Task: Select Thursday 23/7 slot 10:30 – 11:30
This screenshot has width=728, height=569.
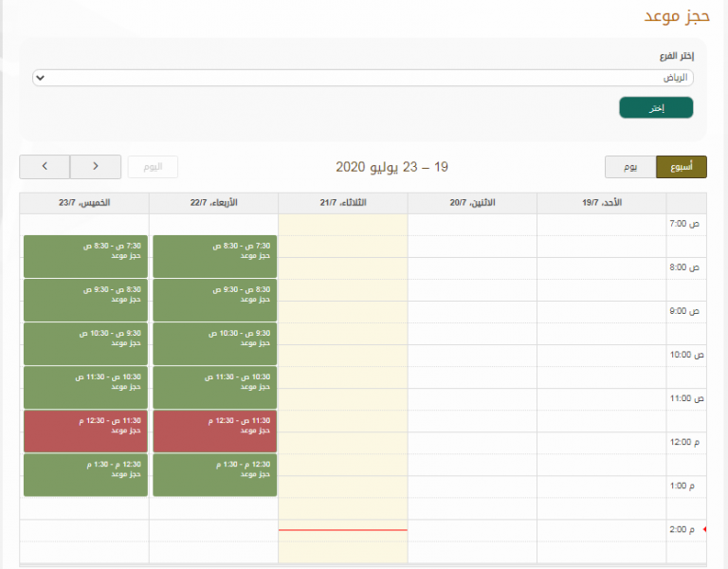Action: coord(85,387)
